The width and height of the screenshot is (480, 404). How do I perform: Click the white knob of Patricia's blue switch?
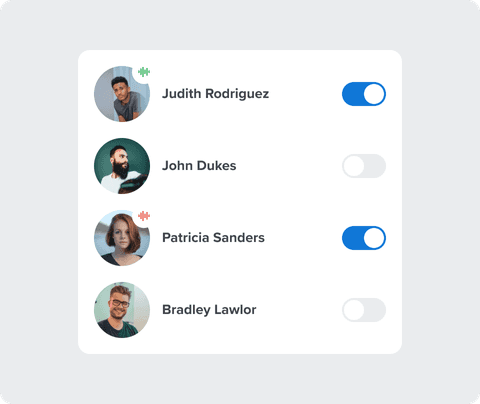374,238
